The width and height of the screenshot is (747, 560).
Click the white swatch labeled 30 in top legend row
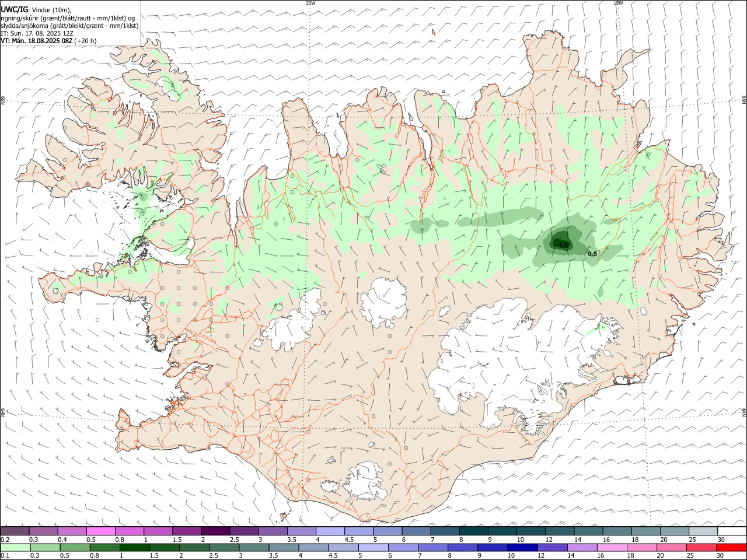click(732, 531)
